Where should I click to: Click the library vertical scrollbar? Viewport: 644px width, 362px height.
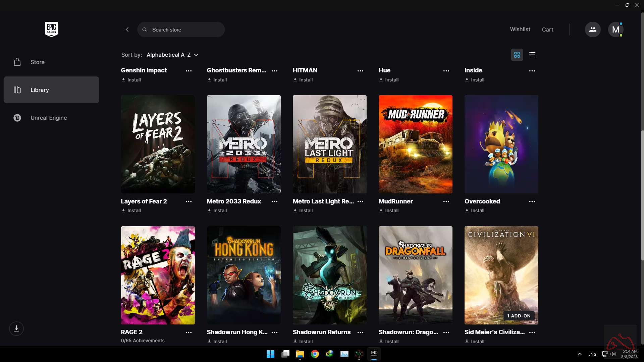click(x=642, y=194)
